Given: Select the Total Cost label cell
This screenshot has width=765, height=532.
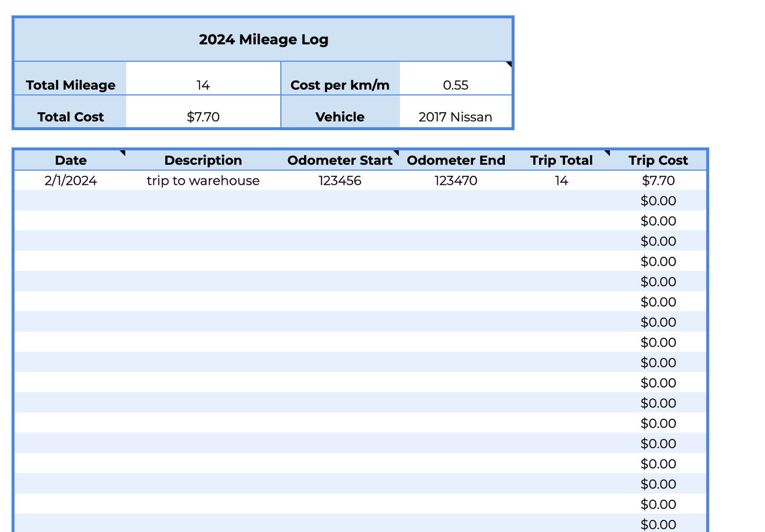Looking at the screenshot, I should coord(70,117).
